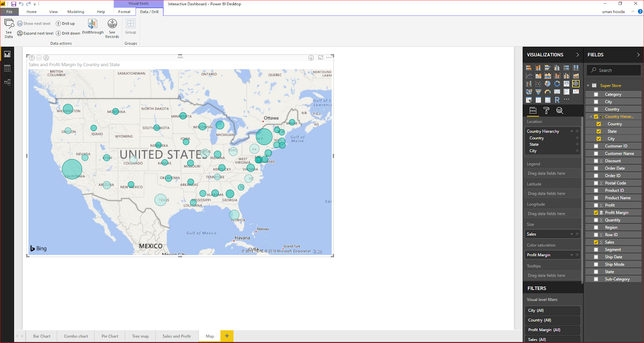The image size is (644, 343).
Task: Choose the KPI visualization icon
Action: (x=576, y=92)
